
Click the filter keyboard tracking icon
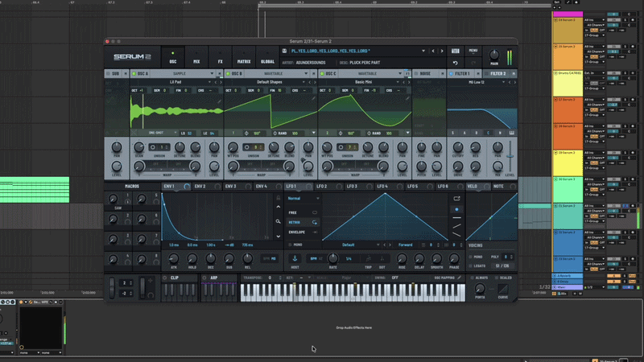pyautogui.click(x=511, y=133)
